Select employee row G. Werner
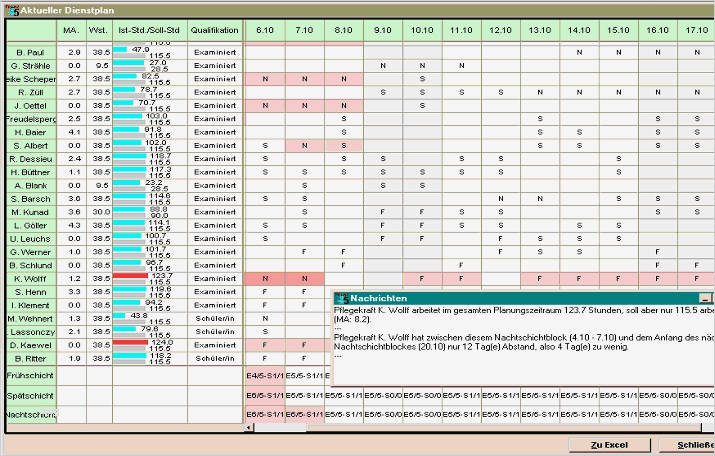 (x=31, y=252)
